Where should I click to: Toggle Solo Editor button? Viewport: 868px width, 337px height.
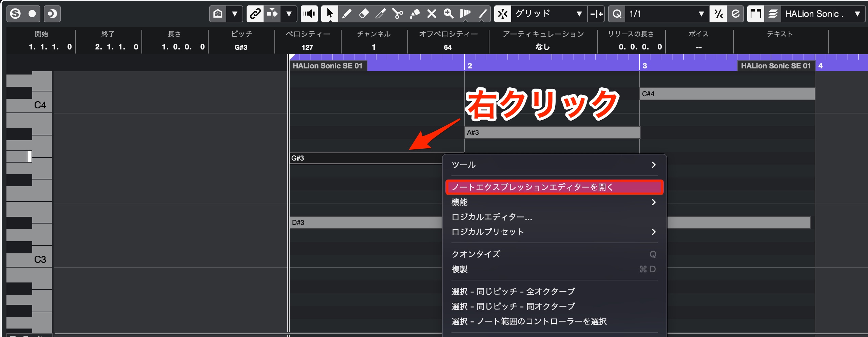point(15,14)
